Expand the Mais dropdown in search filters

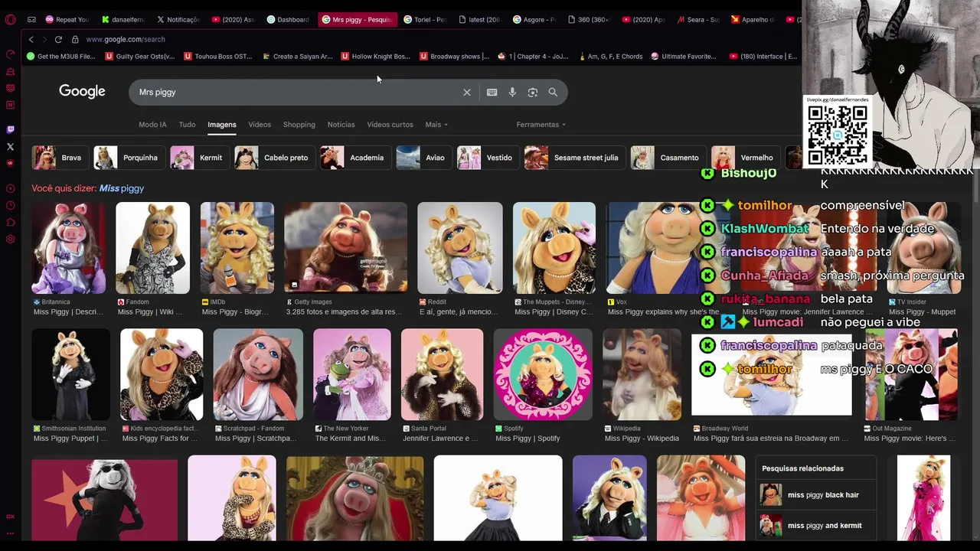(436, 125)
